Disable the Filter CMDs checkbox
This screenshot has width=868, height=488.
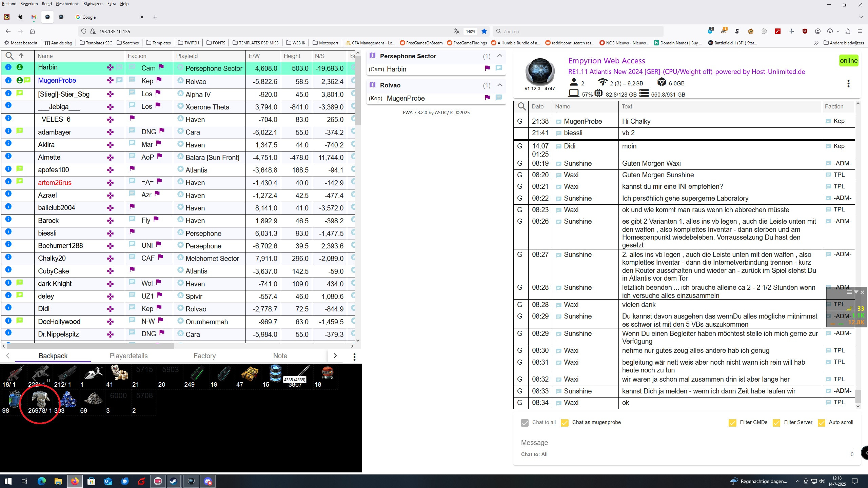click(x=732, y=423)
